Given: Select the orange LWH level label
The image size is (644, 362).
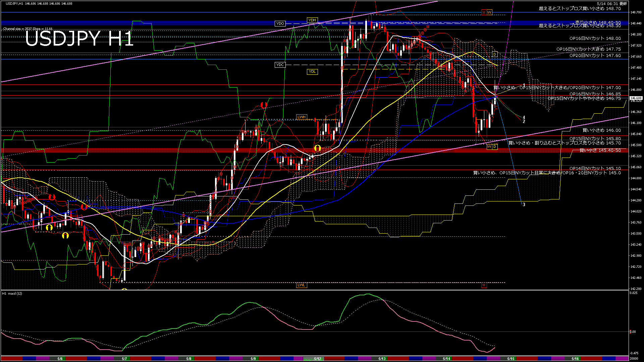Looking at the screenshot, I should (x=301, y=117).
